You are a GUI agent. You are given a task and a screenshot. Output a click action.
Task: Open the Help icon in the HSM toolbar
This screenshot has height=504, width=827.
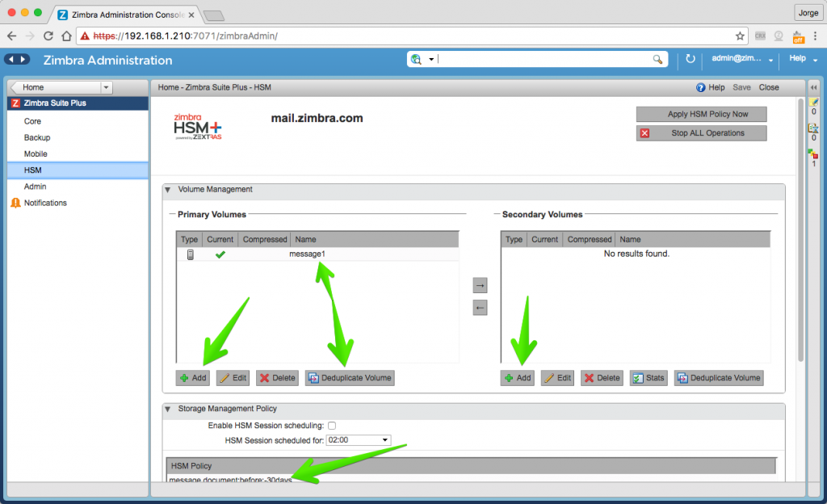point(700,87)
